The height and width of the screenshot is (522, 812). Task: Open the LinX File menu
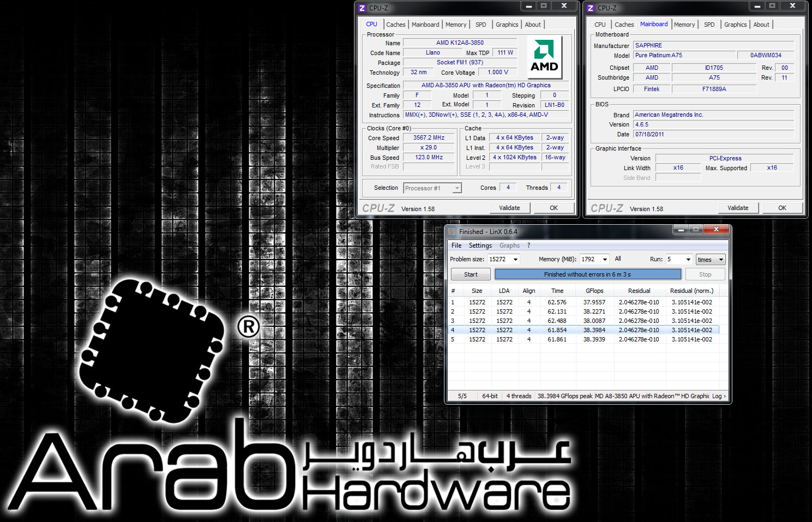pos(456,245)
